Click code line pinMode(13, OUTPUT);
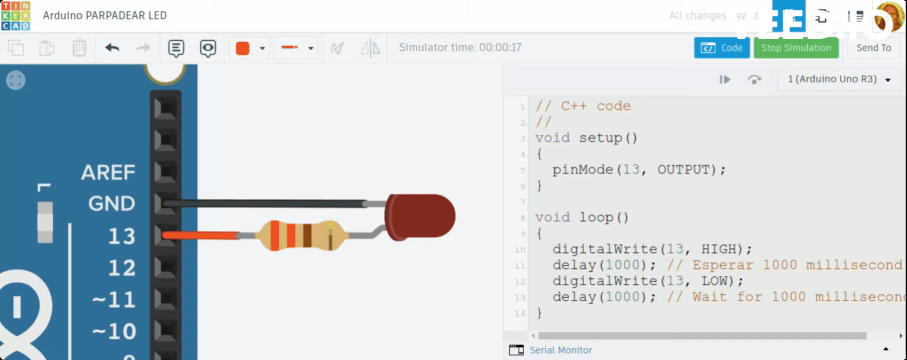907x360 pixels. point(639,170)
